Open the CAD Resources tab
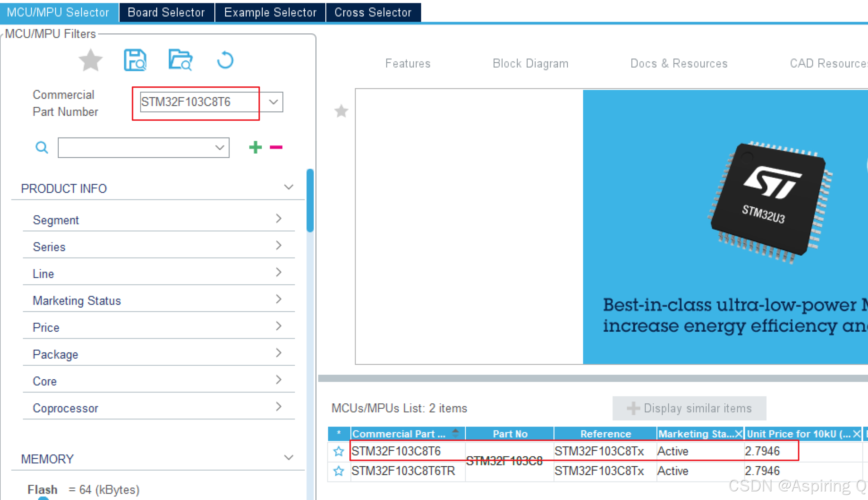 click(x=829, y=63)
